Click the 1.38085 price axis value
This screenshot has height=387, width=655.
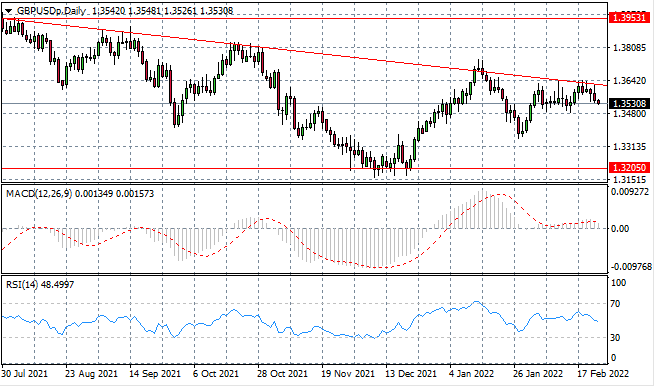(629, 48)
